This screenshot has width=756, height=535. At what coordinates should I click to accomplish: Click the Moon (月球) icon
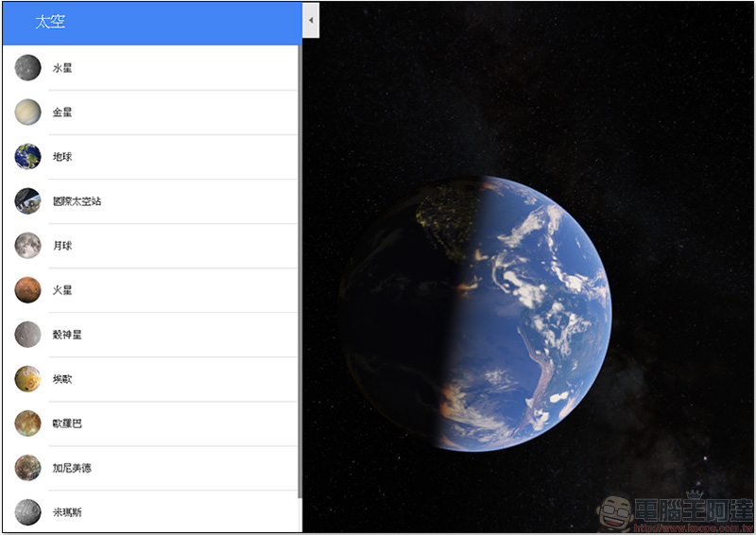pyautogui.click(x=27, y=245)
